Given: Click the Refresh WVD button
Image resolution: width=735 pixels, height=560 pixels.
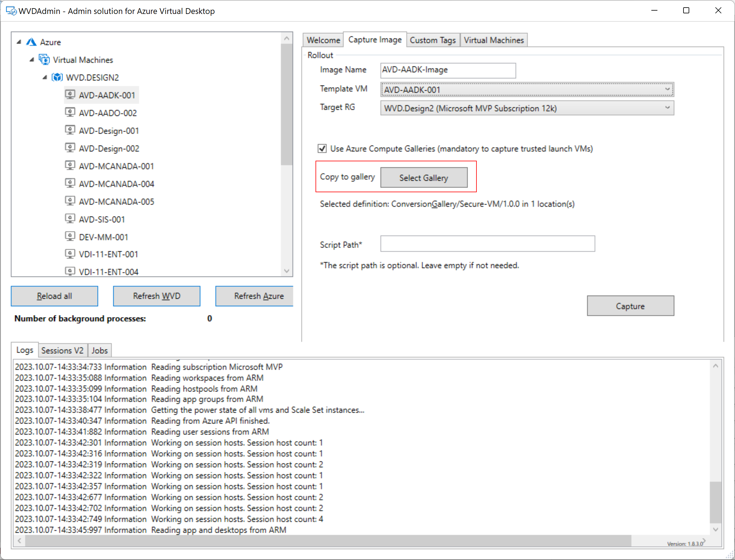Looking at the screenshot, I should tap(157, 296).
